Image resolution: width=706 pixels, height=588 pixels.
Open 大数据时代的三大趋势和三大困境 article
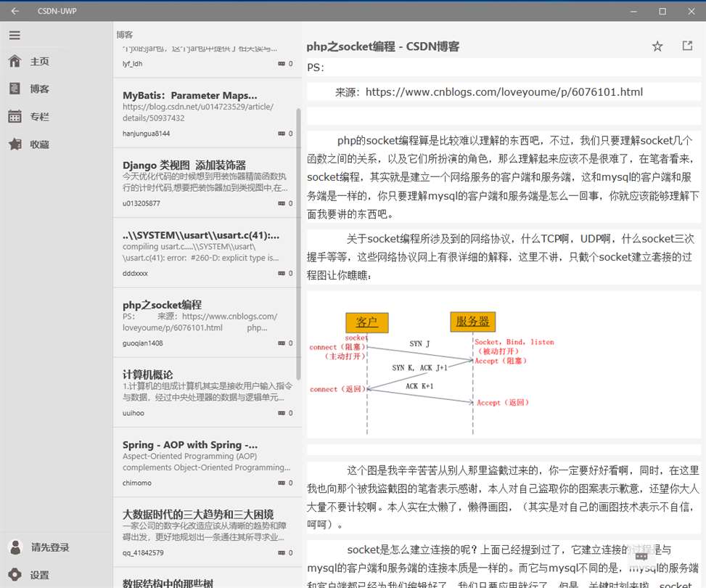click(x=207, y=532)
